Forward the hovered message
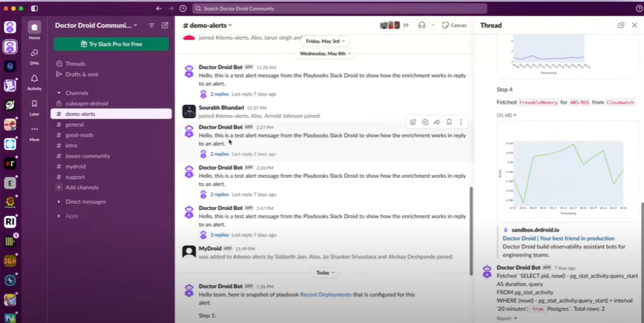Viewport: 644px width, 323px height. coord(437,122)
